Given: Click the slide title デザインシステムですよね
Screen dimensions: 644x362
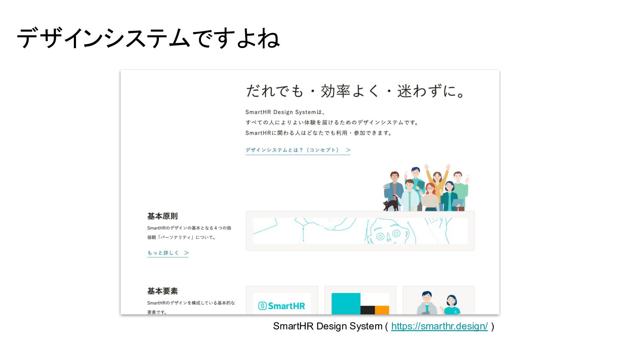Looking at the screenshot, I should [148, 38].
